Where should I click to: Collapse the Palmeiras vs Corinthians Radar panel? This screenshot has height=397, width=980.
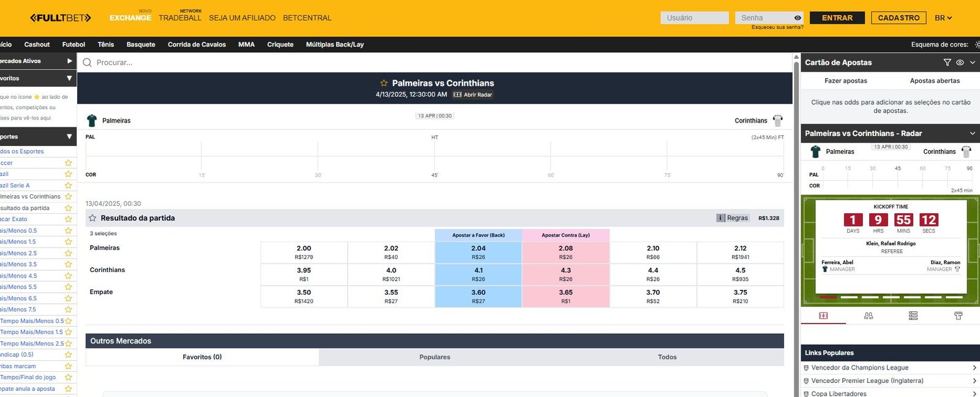click(972, 134)
